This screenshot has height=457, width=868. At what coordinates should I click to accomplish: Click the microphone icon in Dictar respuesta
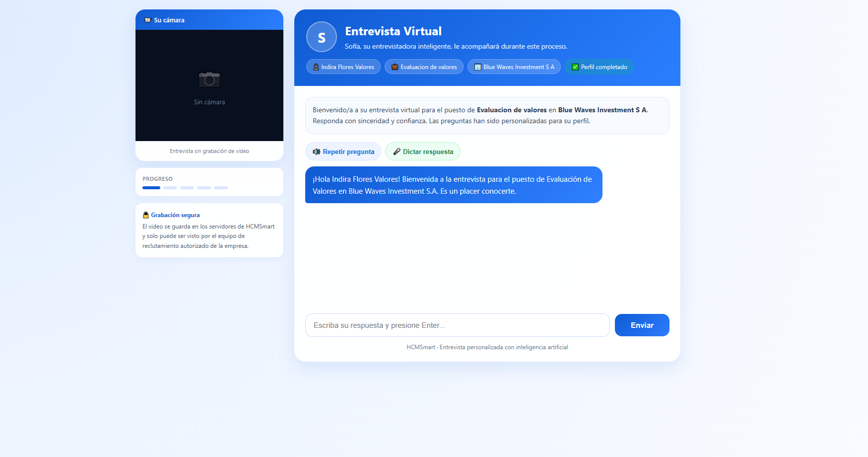coord(397,152)
